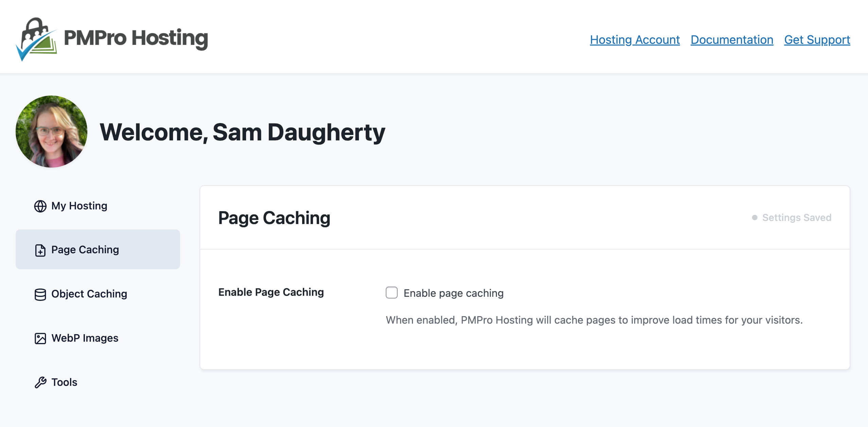Open the Hosting Account link
The height and width of the screenshot is (427, 868).
tap(635, 40)
